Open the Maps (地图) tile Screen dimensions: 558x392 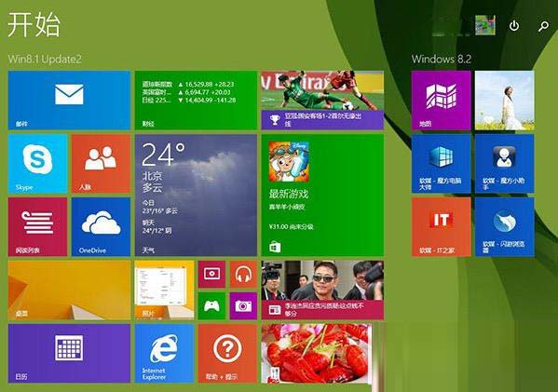(441, 100)
